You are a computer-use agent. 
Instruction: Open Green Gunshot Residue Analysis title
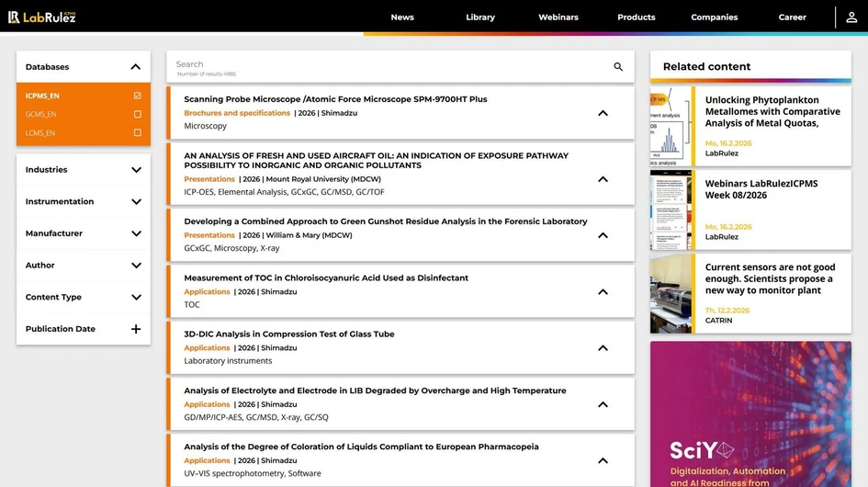pyautogui.click(x=385, y=221)
